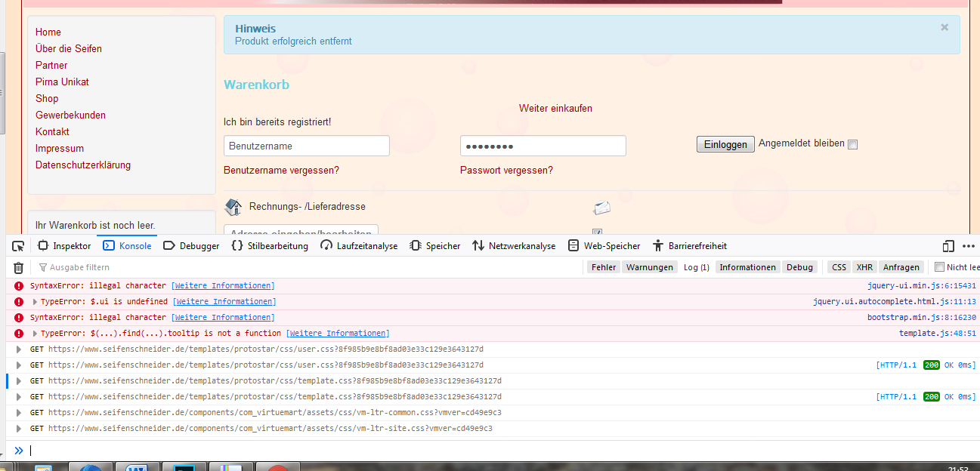Click into the Benutzername input field
This screenshot has height=471, width=980.
coord(306,146)
